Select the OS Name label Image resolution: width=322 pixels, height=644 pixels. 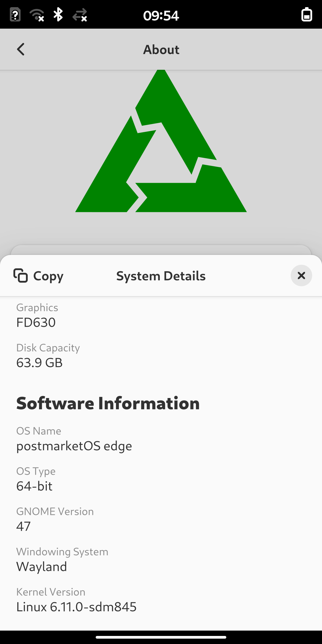(x=39, y=431)
